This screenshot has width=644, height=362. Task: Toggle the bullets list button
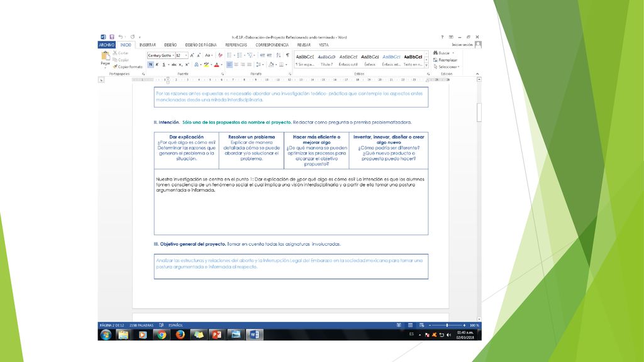tap(229, 55)
